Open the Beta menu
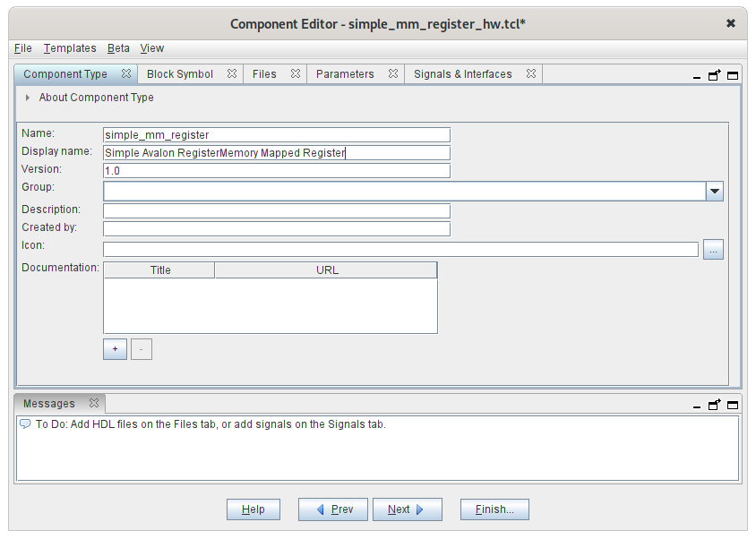Image resolution: width=756 pixels, height=539 pixels. point(118,48)
